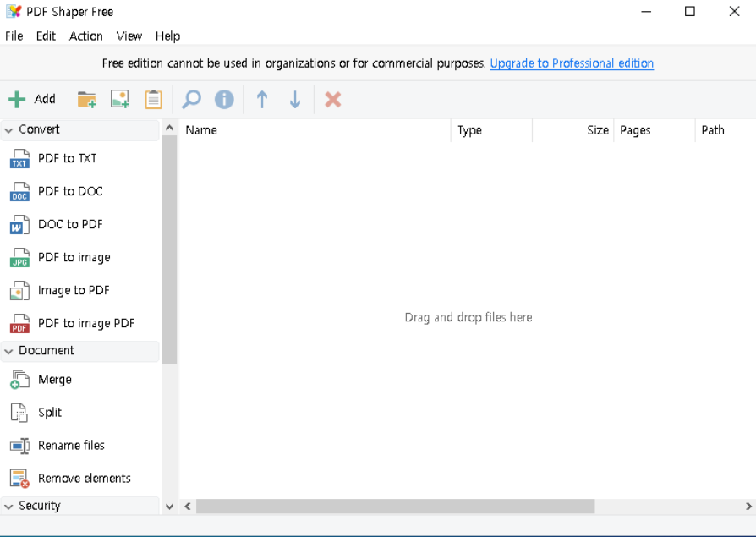Screen dimensions: 756x537
Task: Click horizontal scrollbar right arrow
Action: click(748, 507)
